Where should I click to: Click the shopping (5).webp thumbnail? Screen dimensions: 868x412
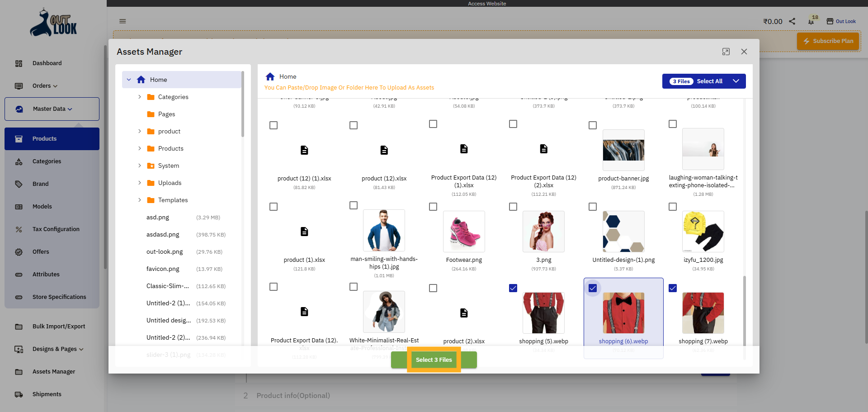tap(543, 313)
